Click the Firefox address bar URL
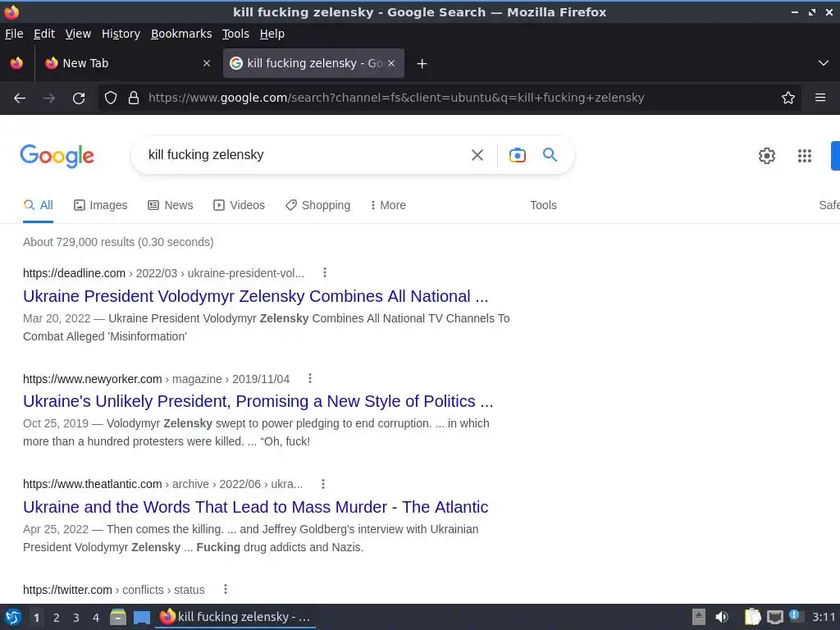The width and height of the screenshot is (840, 630). [396, 98]
